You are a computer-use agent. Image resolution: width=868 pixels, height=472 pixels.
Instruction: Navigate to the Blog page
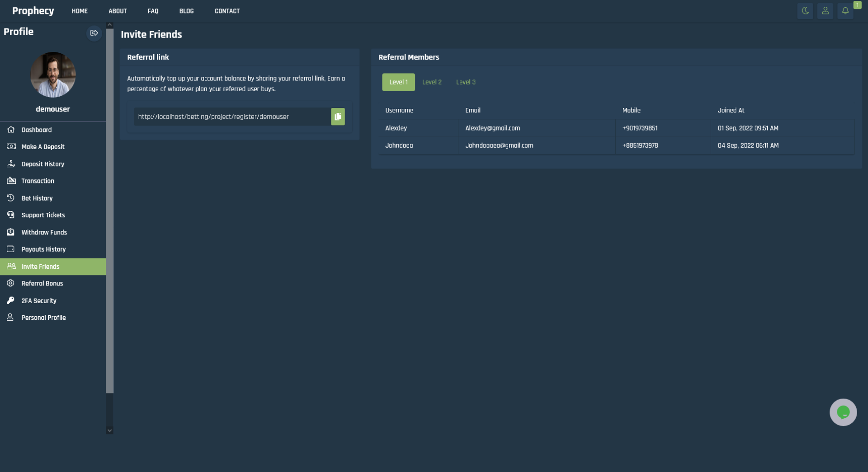tap(186, 11)
